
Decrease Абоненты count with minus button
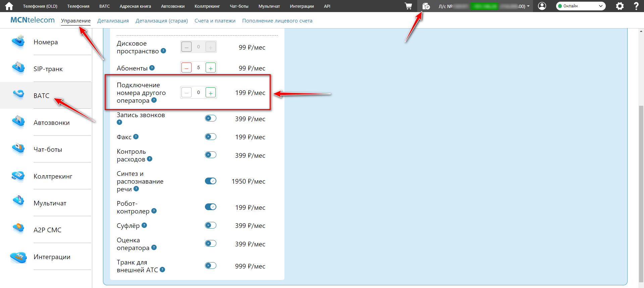click(186, 68)
